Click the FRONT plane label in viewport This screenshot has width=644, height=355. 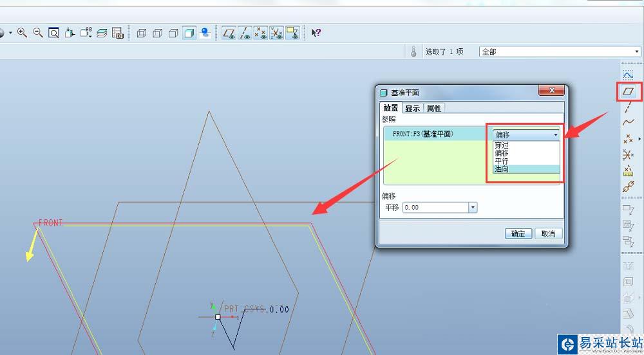pyautogui.click(x=50, y=223)
